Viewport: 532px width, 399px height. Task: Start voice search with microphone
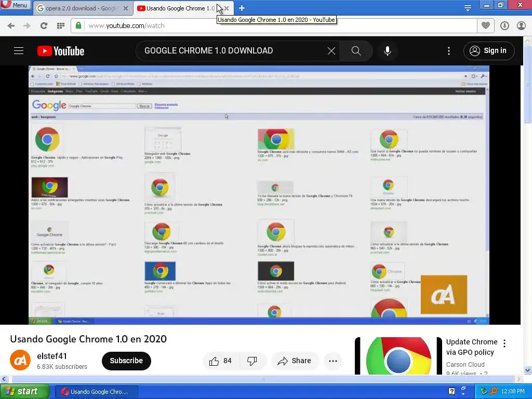pyautogui.click(x=387, y=51)
